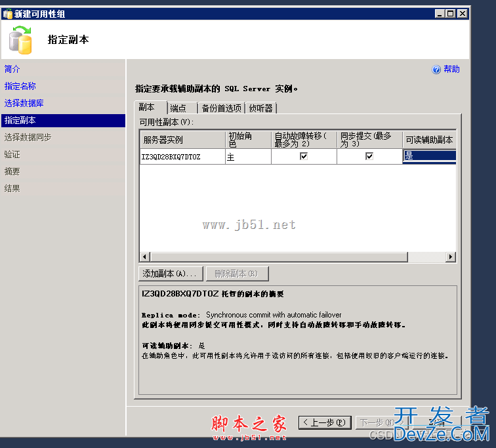
Task: Click the 删除副本(R) button
Action: tap(238, 274)
